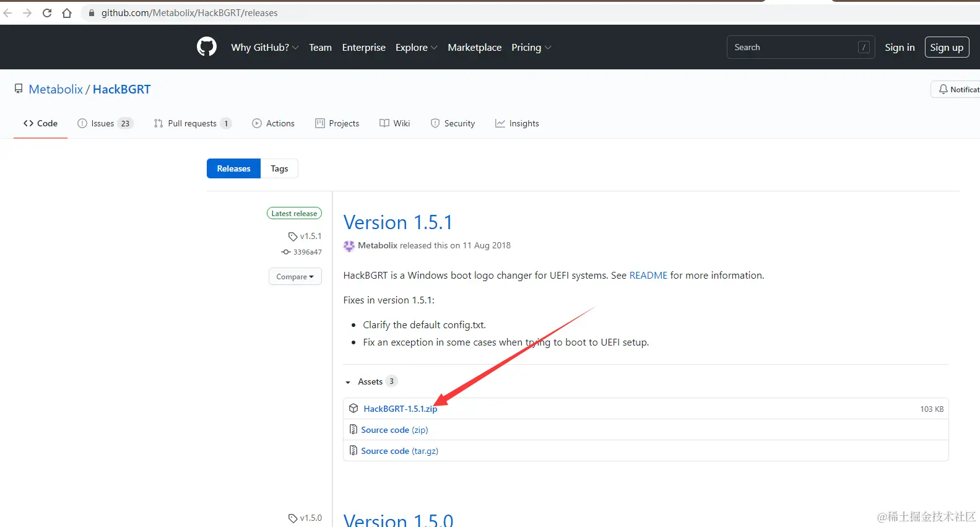Switch to the Tags view
980x527 pixels.
[x=279, y=168]
